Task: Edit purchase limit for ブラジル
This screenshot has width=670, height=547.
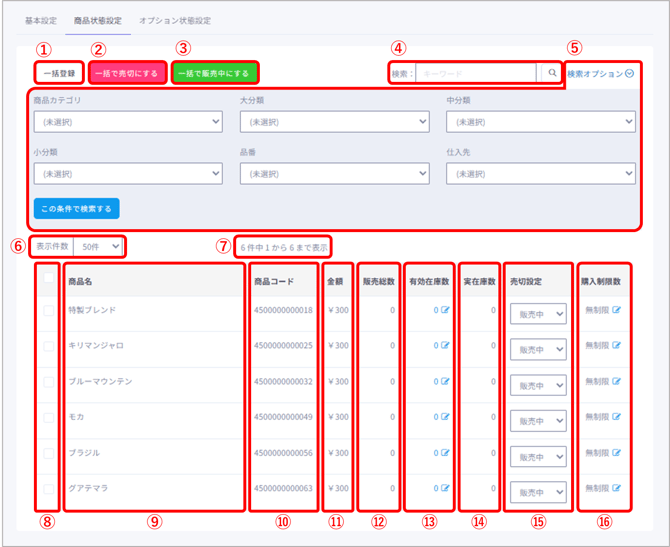Action: (617, 453)
